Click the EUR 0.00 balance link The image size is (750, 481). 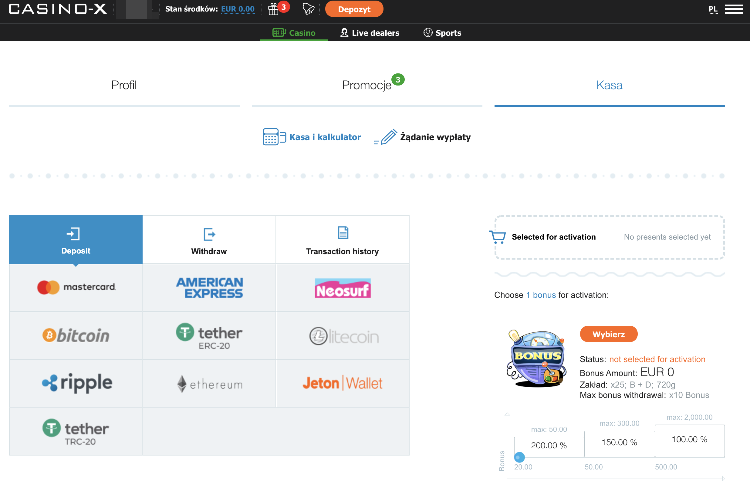pyautogui.click(x=238, y=9)
